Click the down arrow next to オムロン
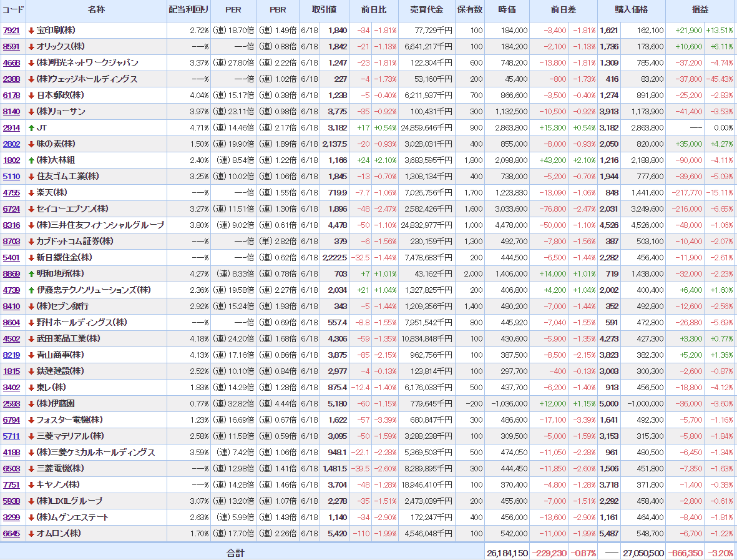Image resolution: width=737 pixels, height=560 pixels. tap(31, 533)
